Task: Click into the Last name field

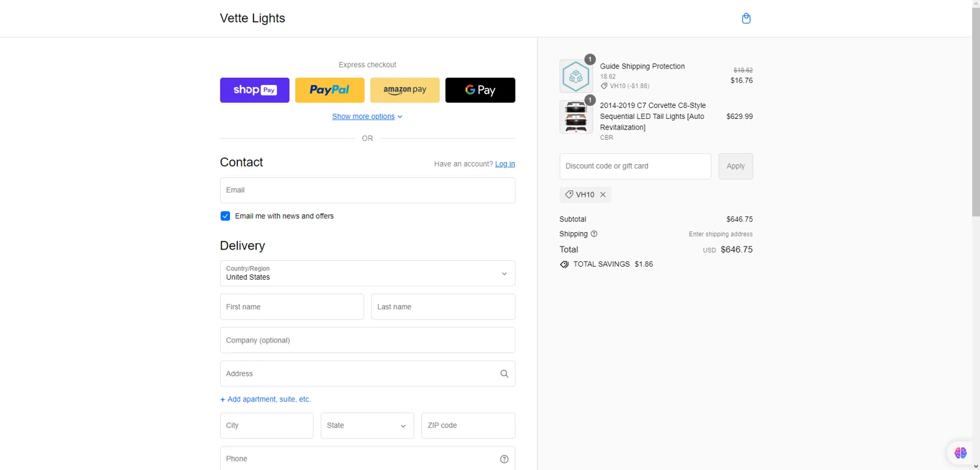Action: click(x=443, y=307)
